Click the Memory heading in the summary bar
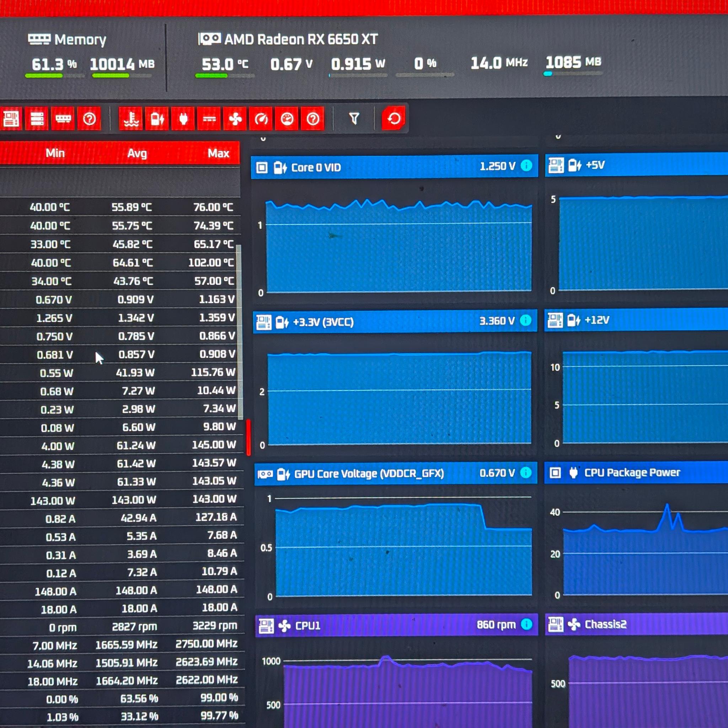This screenshot has height=728, width=728. tap(80, 39)
